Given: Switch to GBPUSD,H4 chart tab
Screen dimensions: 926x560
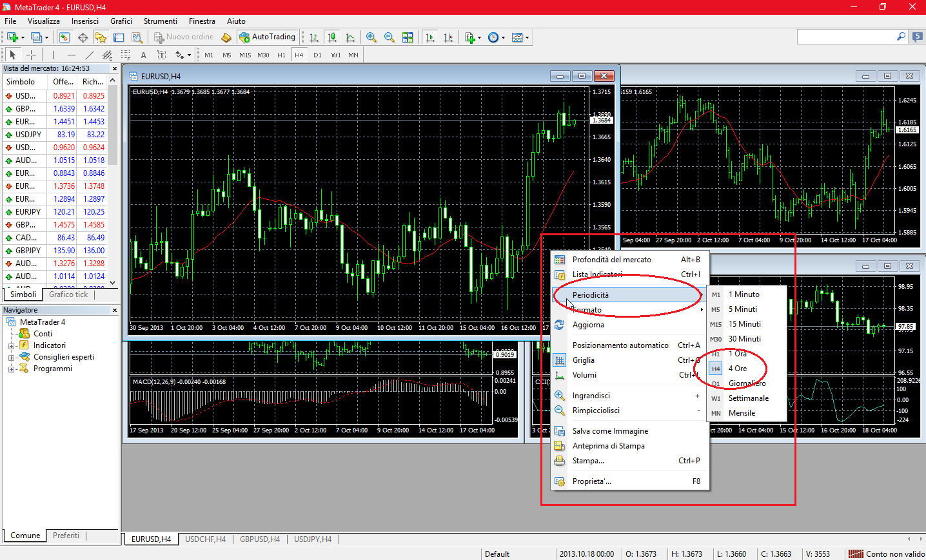Looking at the screenshot, I should pyautogui.click(x=260, y=539).
